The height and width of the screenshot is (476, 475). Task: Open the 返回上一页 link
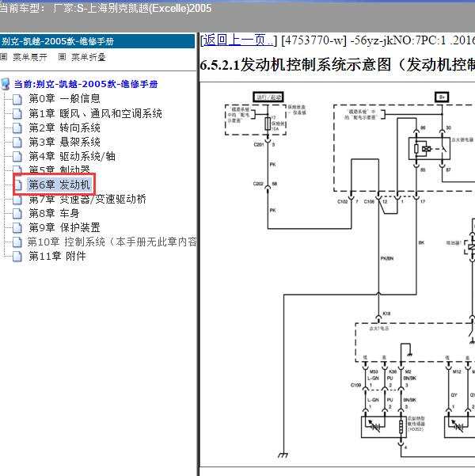click(x=237, y=40)
